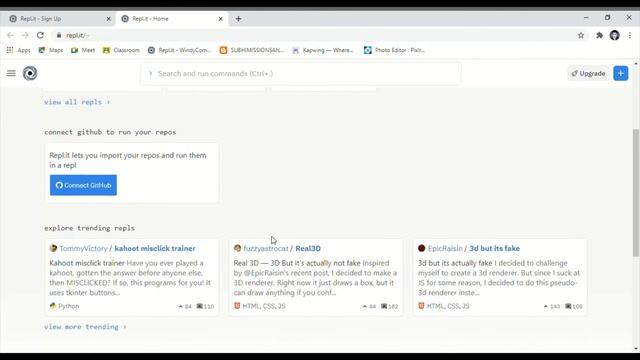
Task: Click the site lock icon in address bar
Action: (59, 36)
